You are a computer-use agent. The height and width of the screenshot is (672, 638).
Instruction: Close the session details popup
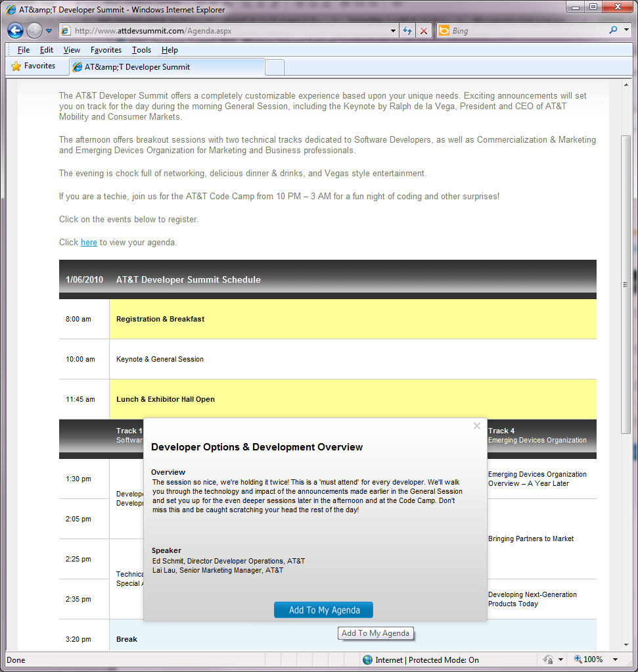tap(476, 425)
